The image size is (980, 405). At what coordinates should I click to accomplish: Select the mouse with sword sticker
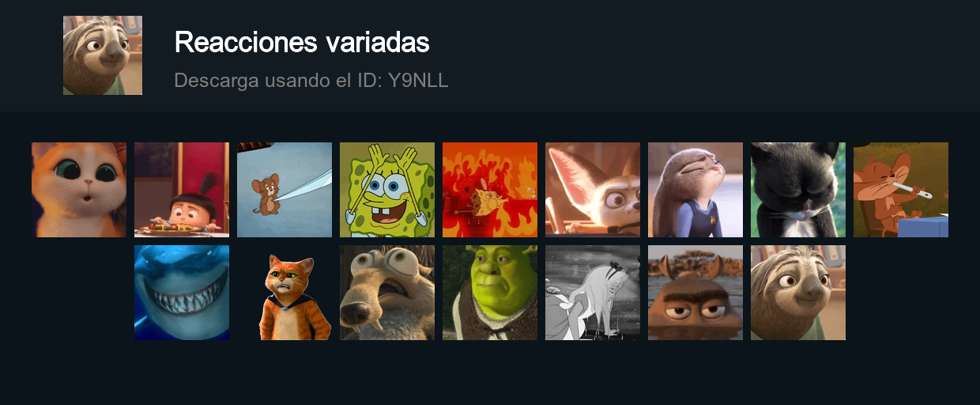point(285,190)
